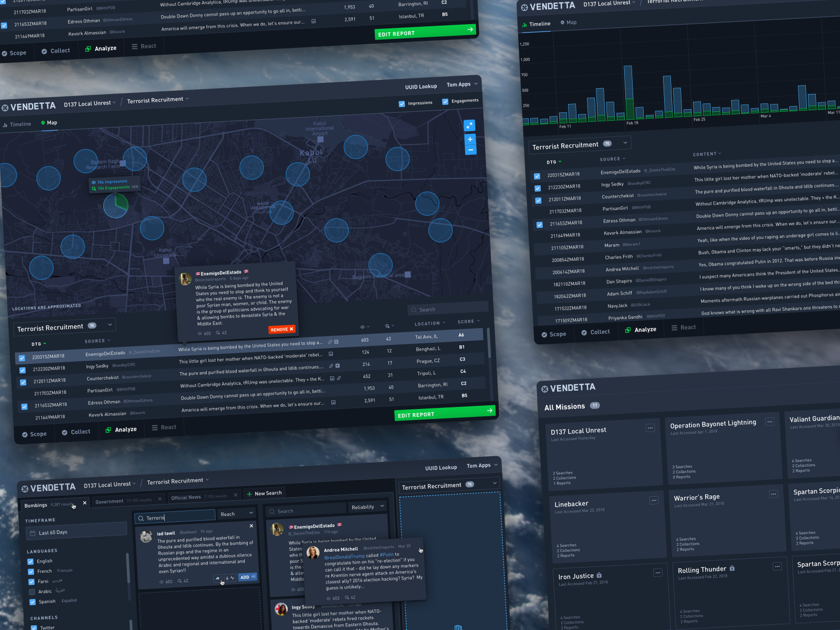The width and height of the screenshot is (840, 630).
Task: Click Andrea Mitchell avatar in search window
Action: [x=313, y=552]
